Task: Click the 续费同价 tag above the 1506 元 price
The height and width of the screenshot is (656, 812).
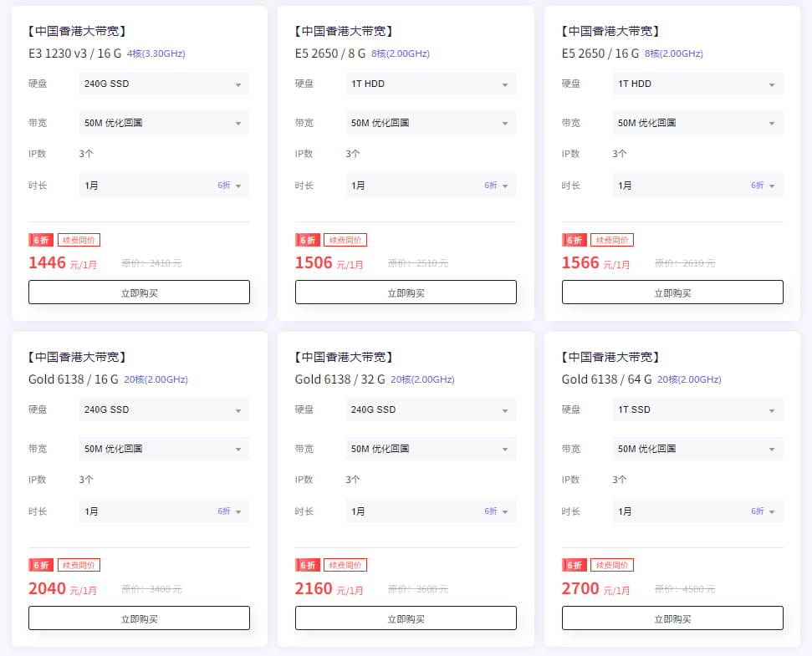Action: pos(345,240)
